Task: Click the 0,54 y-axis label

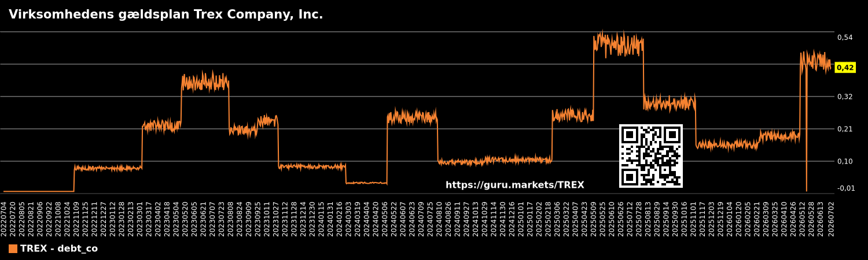Action: click(x=845, y=38)
